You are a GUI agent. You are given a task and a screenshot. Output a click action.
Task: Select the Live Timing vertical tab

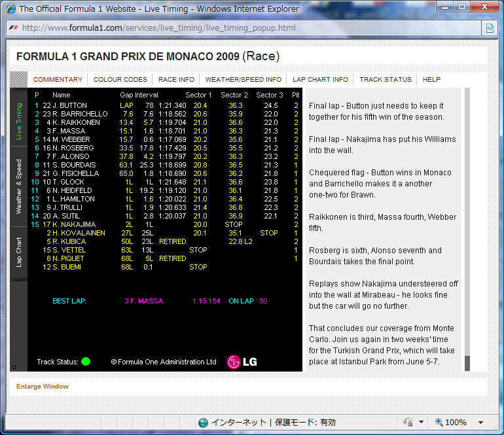19,121
